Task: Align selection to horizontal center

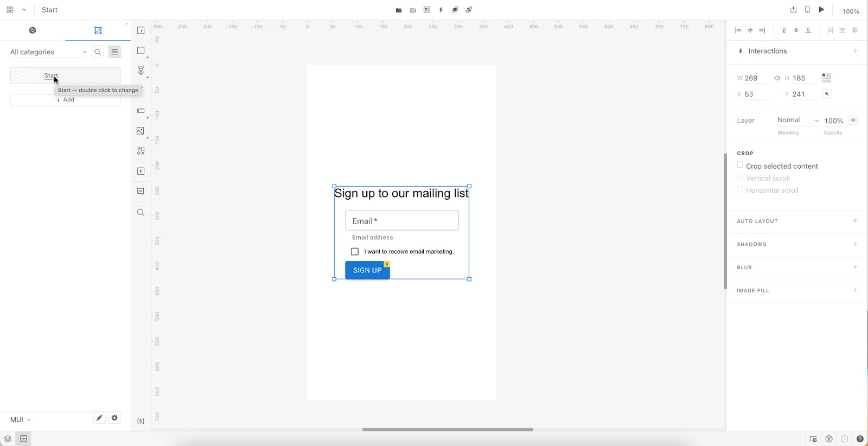Action: [750, 30]
